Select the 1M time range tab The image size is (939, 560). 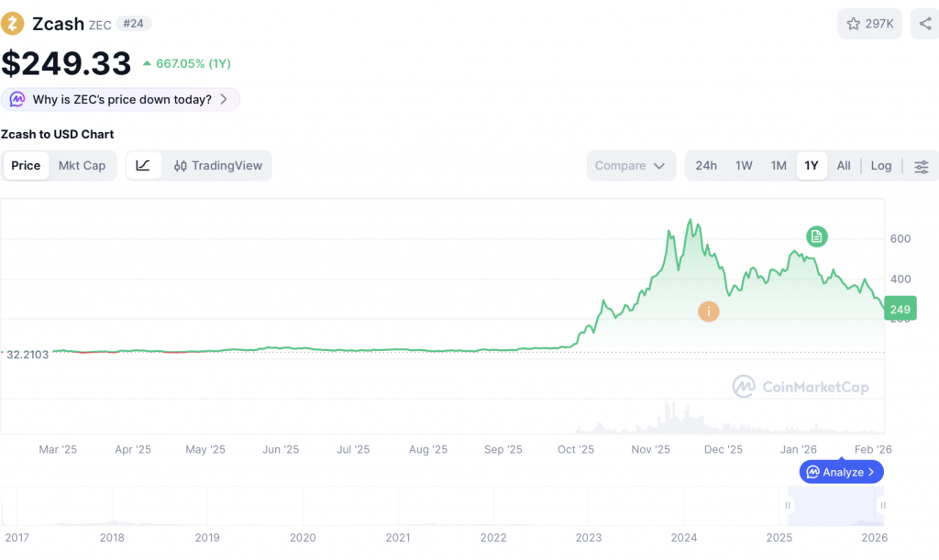[779, 166]
